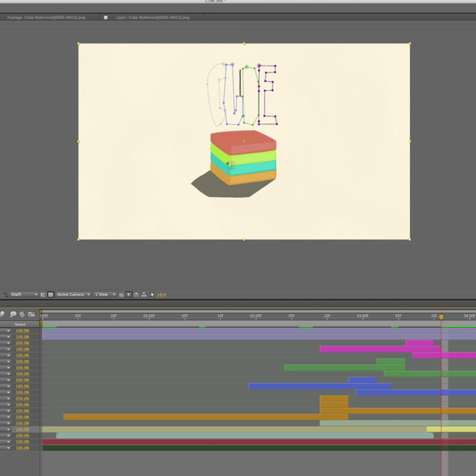
Task: Switch to the Footage Cube Reference tab
Action: (46, 17)
